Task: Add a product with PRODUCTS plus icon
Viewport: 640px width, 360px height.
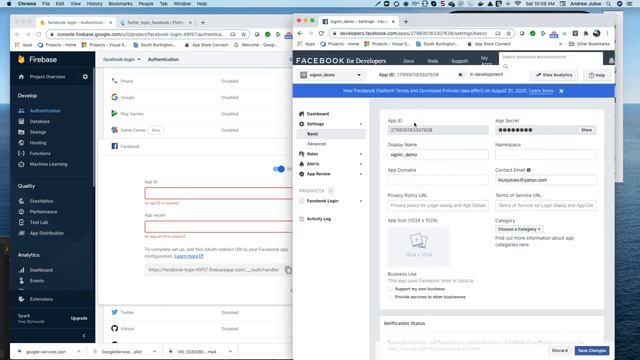Action: [331, 191]
